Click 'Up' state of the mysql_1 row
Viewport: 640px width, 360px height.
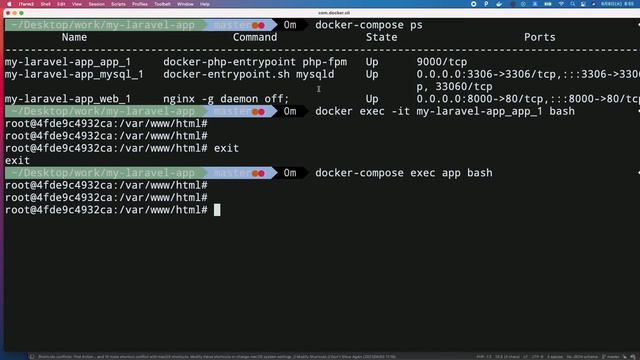tap(372, 74)
